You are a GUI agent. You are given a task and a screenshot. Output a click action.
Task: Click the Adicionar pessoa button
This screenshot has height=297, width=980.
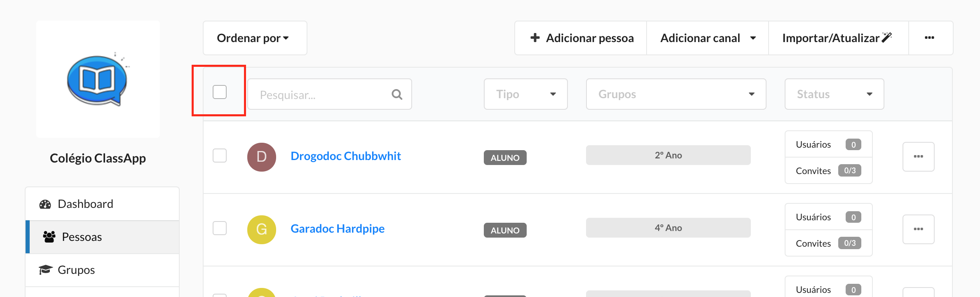click(x=581, y=38)
